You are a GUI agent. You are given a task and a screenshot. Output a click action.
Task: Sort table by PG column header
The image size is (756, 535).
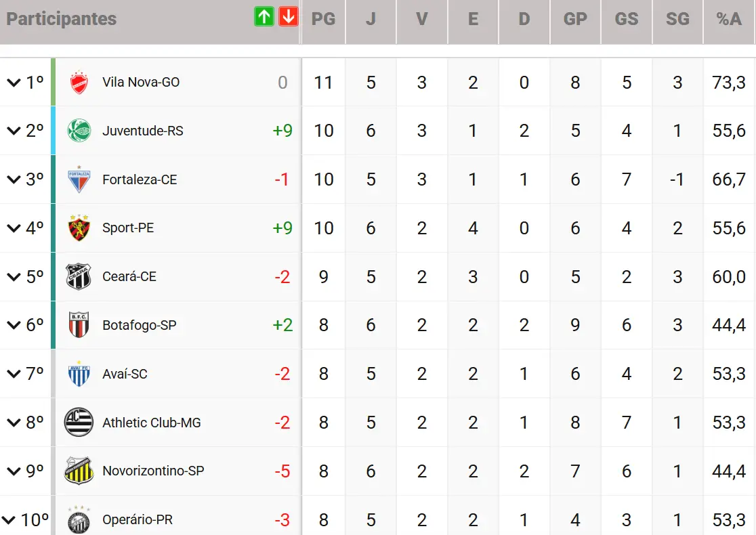pos(323,19)
